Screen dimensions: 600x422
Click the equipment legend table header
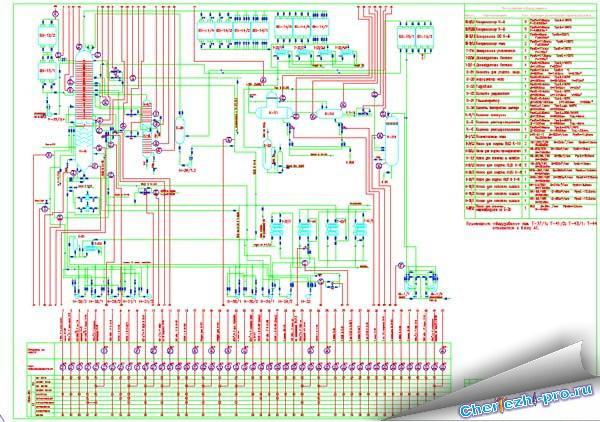coord(512,10)
